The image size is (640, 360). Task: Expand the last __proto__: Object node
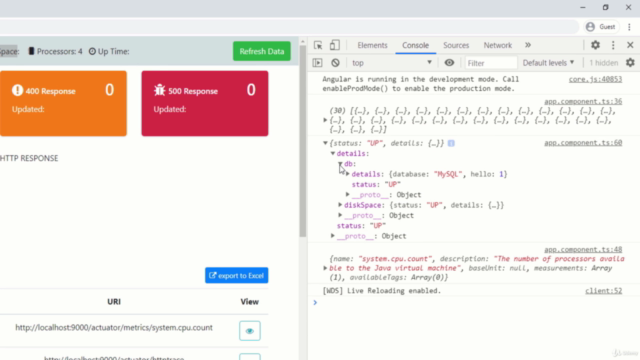333,236
